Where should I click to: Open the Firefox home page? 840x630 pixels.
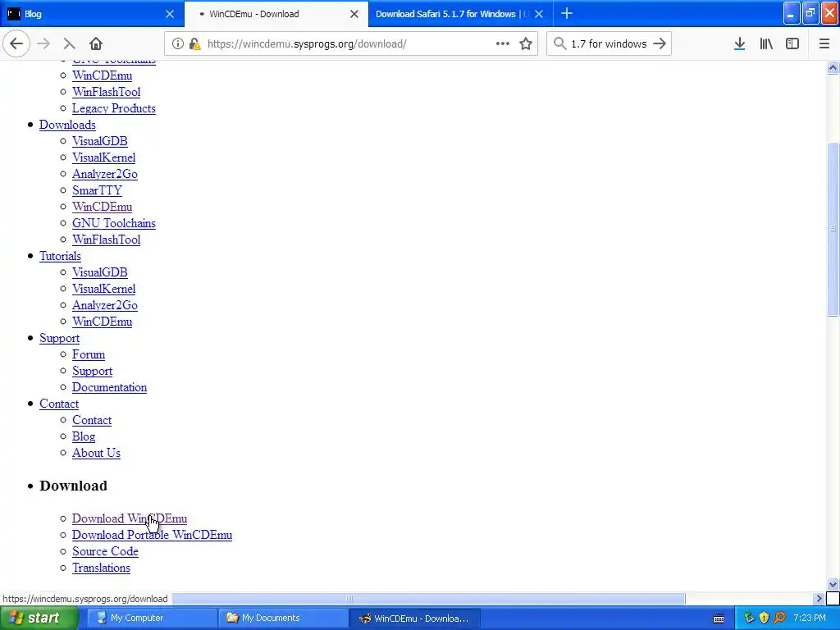(x=95, y=44)
